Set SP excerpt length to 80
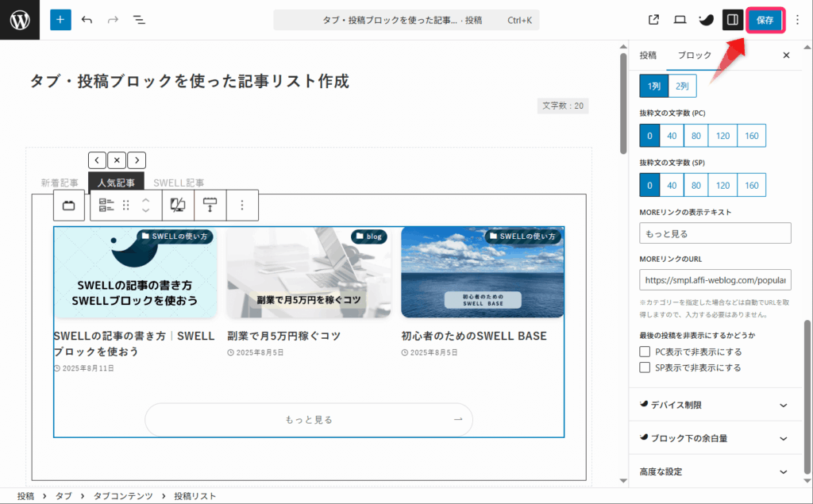The height and width of the screenshot is (504, 813). 695,185
